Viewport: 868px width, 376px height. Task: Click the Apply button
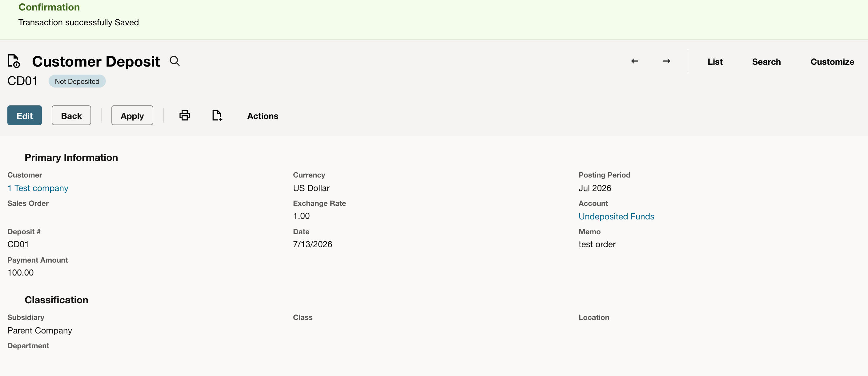132,116
